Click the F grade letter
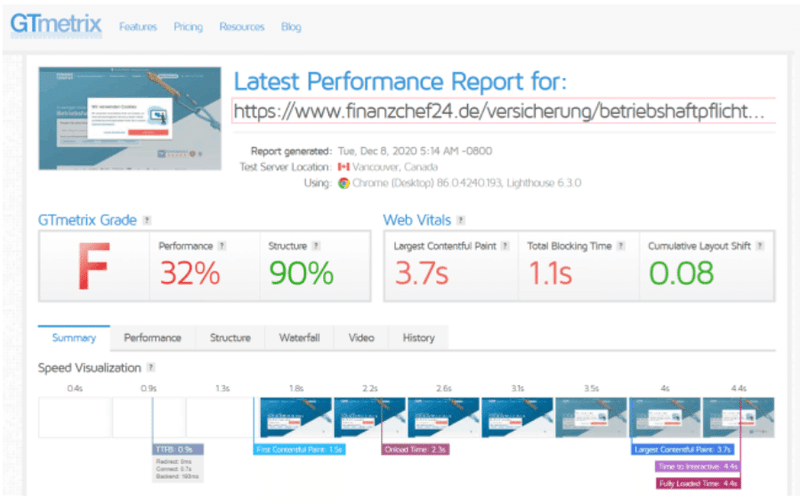 click(x=94, y=266)
